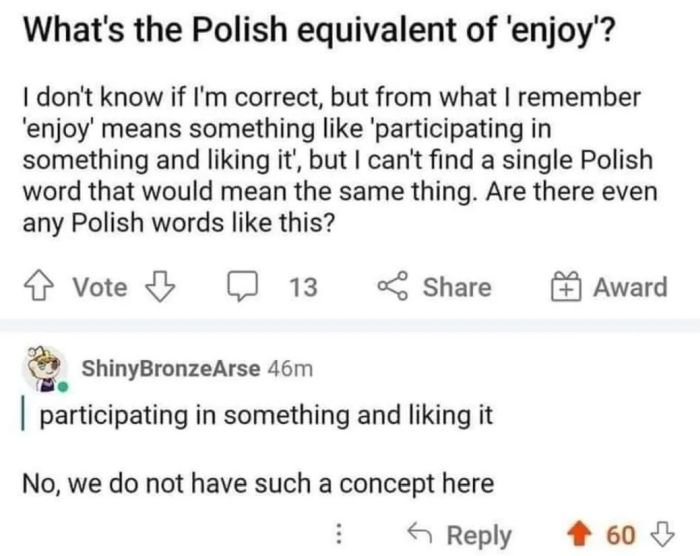This screenshot has height=556, width=700.
Task: Click the reply arrow icon on the comment
Action: [x=421, y=536]
